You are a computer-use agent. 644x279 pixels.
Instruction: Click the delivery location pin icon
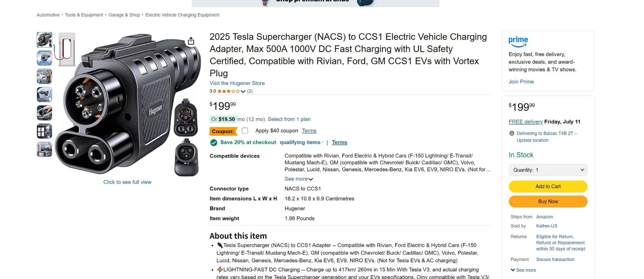512,134
